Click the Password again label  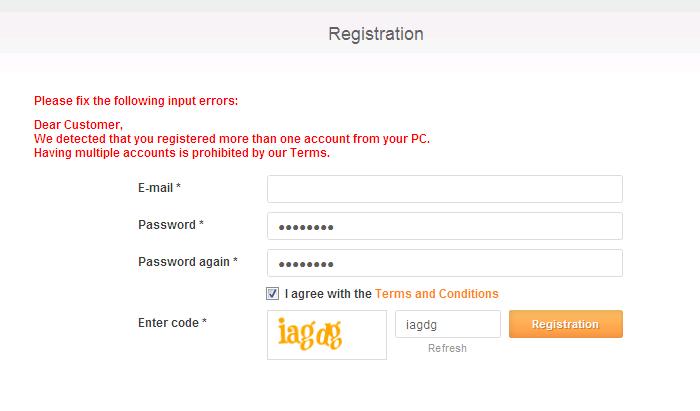coord(187,262)
